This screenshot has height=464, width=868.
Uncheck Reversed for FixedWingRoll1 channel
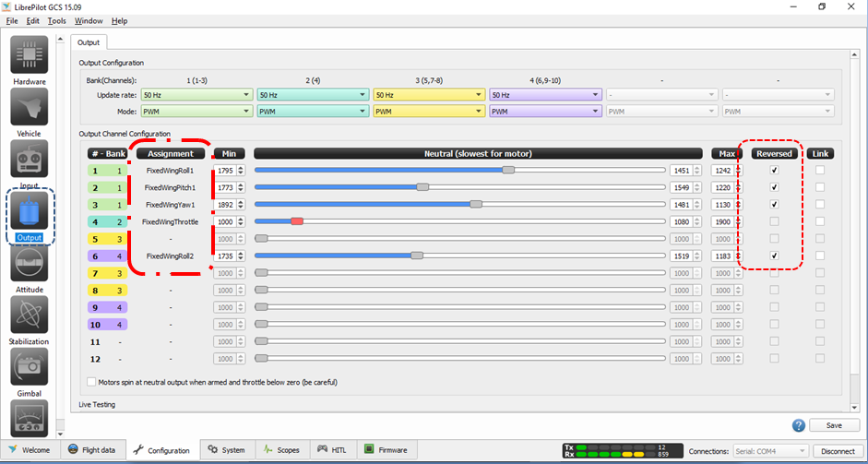tap(774, 171)
